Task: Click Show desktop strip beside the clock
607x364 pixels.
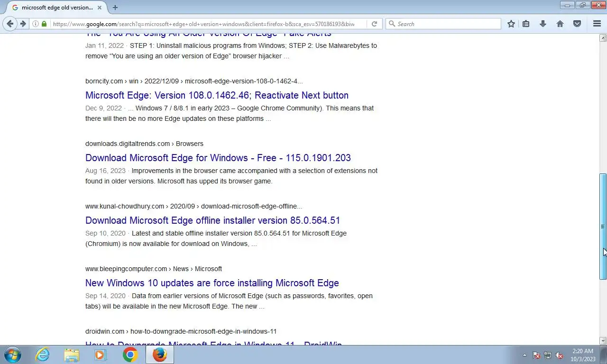Action: tap(603, 355)
